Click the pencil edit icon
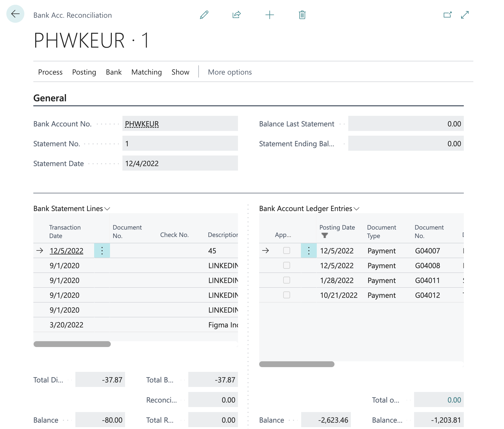Image resolution: width=504 pixels, height=429 pixels. [204, 15]
